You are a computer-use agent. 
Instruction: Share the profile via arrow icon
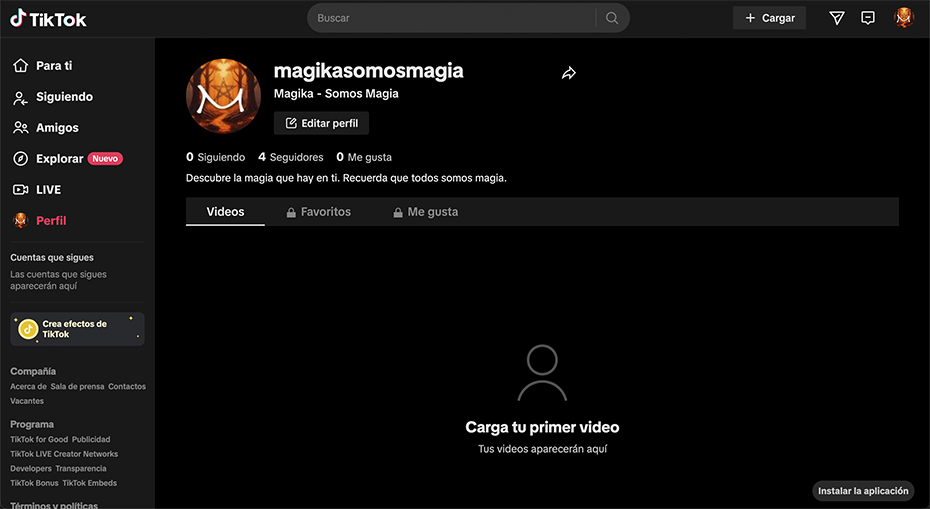click(569, 73)
